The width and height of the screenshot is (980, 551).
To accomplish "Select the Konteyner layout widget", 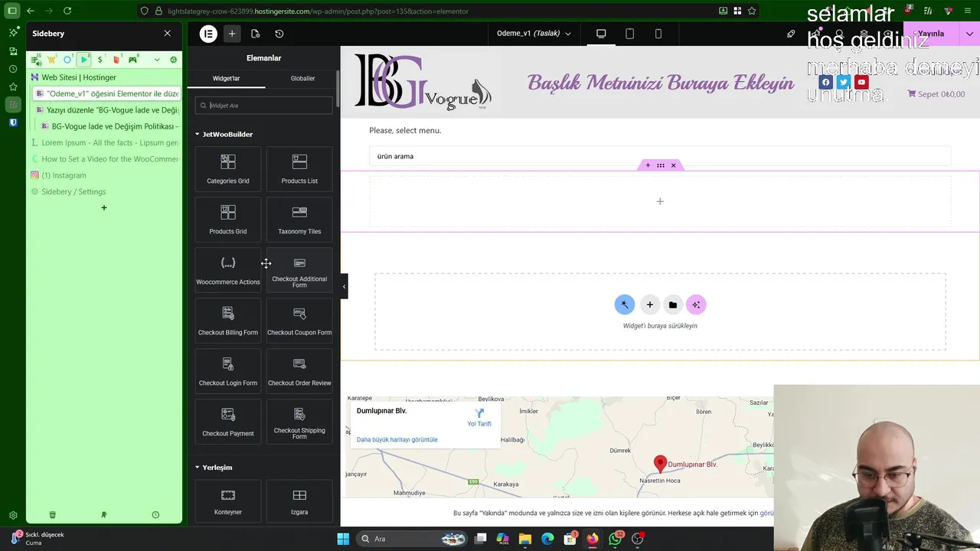I will [228, 500].
